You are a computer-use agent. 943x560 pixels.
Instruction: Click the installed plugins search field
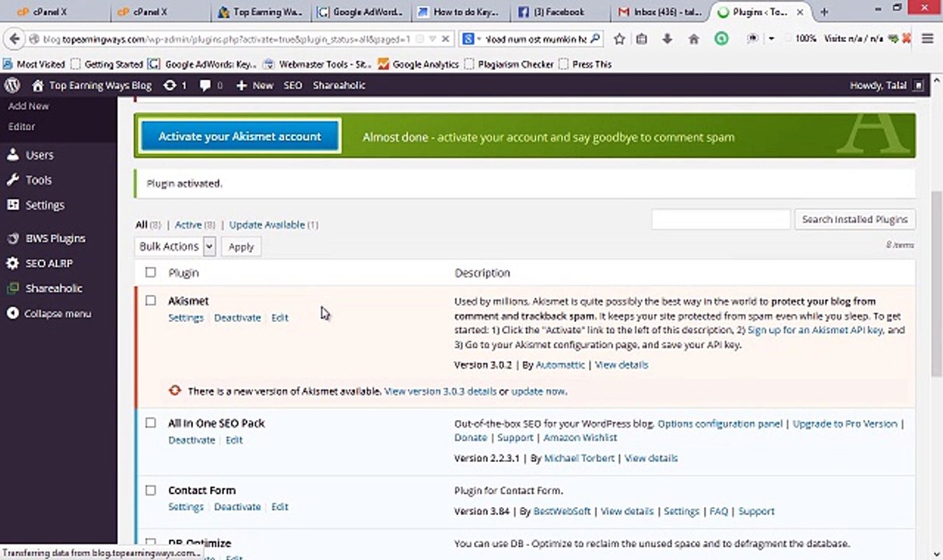coord(720,219)
